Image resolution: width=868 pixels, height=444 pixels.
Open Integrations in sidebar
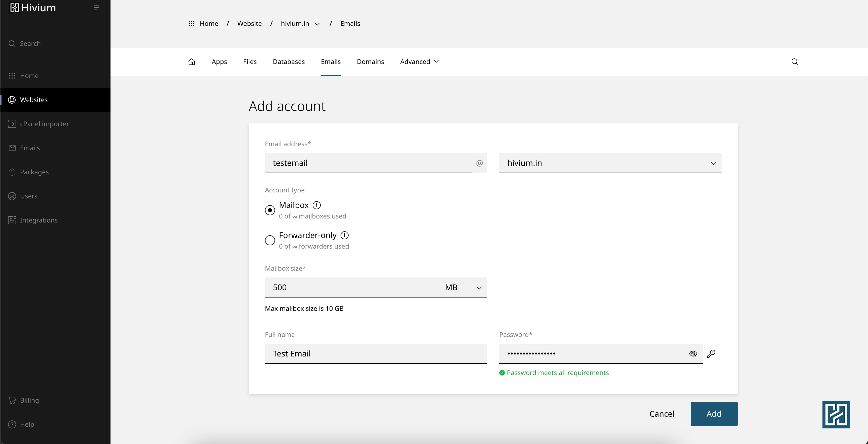38,220
